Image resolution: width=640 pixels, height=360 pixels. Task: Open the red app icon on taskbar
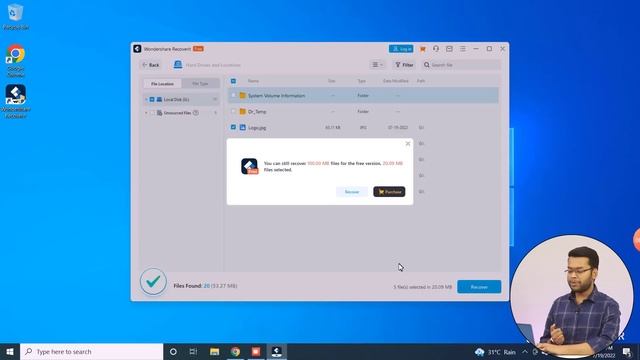(x=256, y=351)
